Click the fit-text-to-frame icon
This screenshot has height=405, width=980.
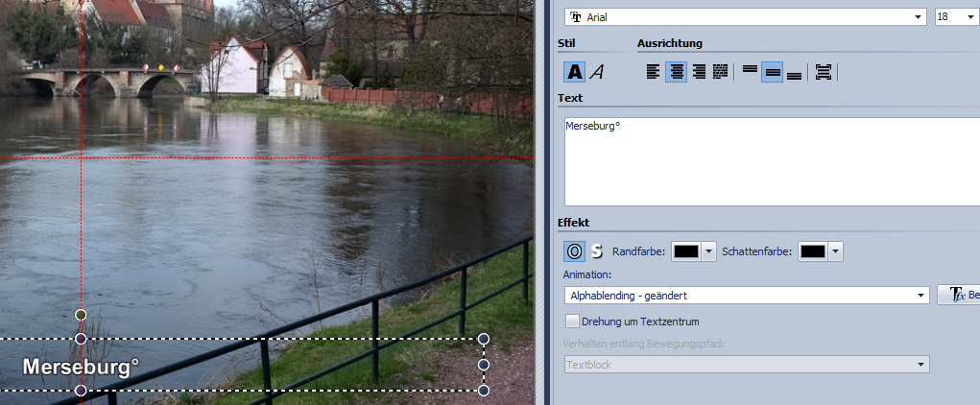pos(823,71)
